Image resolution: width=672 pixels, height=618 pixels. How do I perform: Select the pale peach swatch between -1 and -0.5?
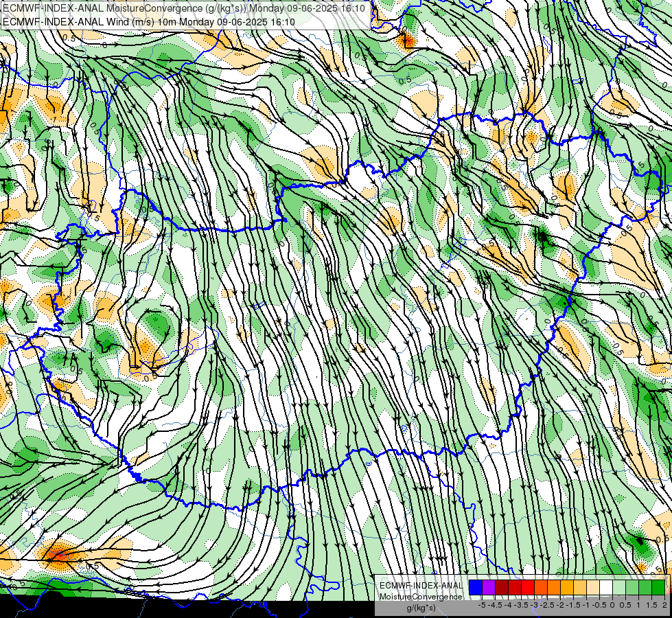tap(593, 587)
